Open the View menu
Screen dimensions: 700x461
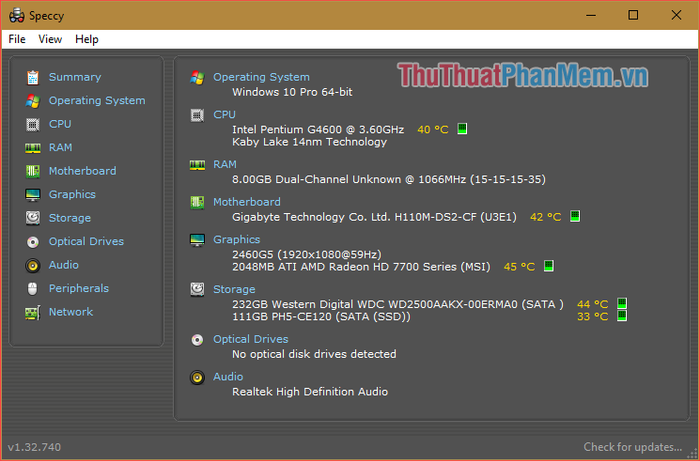coord(50,39)
